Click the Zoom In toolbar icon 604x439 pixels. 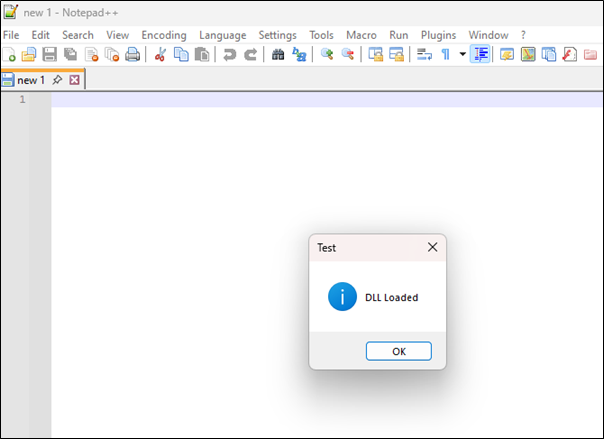(327, 55)
